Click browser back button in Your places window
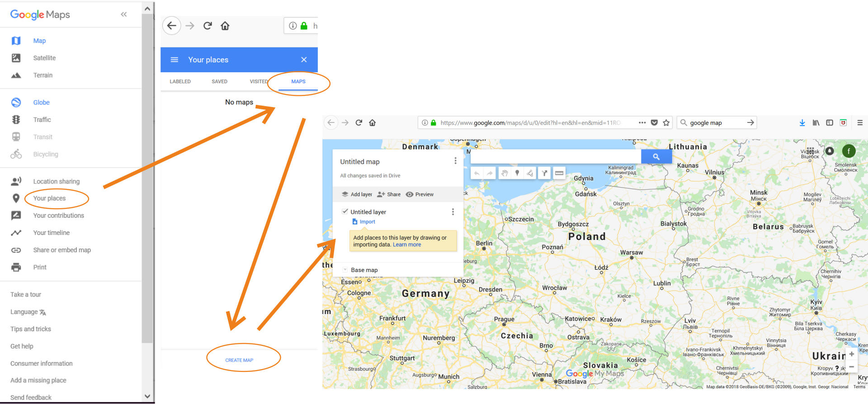The image size is (868, 404). pyautogui.click(x=172, y=26)
